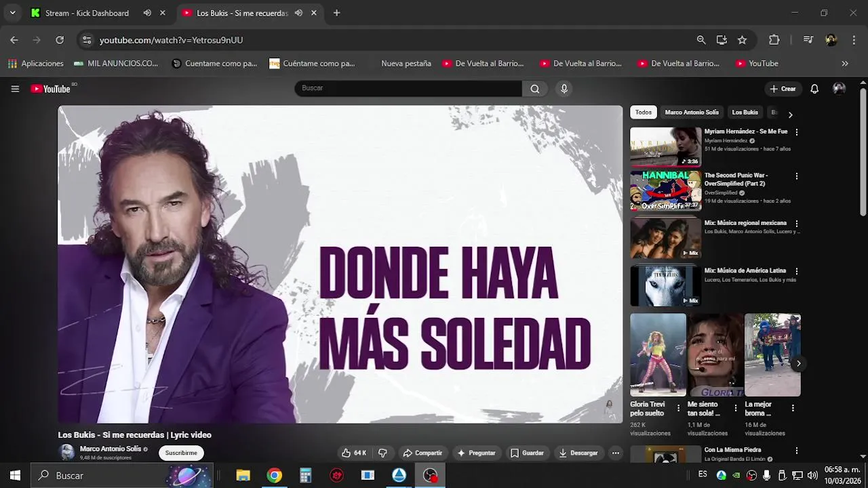Open the Chrome three-dot menu

tap(854, 40)
